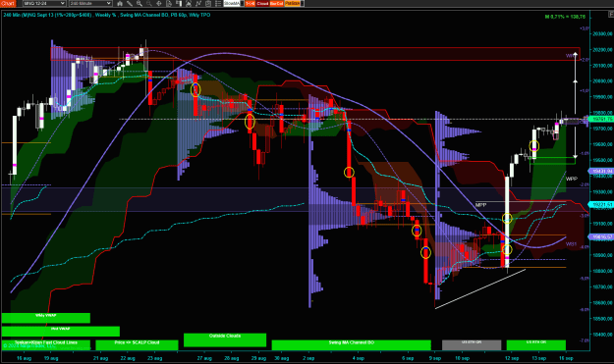The width and height of the screenshot is (614, 364).
Task: Toggle the gray US RTH OR button
Action: tap(472, 344)
